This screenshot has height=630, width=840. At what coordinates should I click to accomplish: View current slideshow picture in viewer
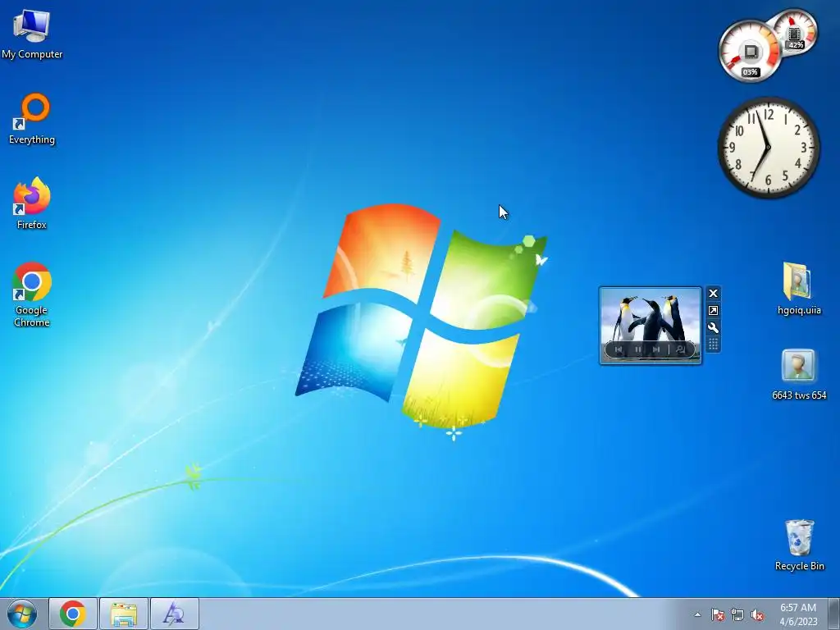(x=681, y=349)
